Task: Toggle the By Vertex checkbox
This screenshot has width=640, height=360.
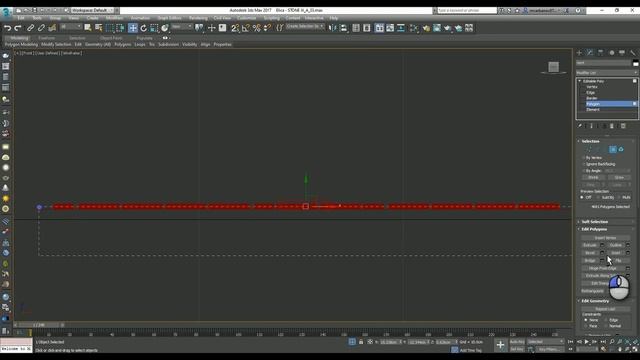Action: [584, 158]
